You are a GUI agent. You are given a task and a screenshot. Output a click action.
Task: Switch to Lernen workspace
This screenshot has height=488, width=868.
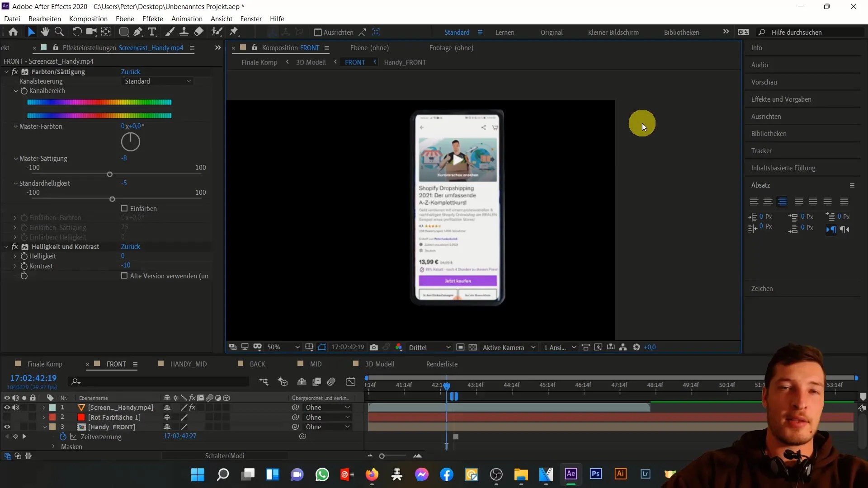pos(505,33)
